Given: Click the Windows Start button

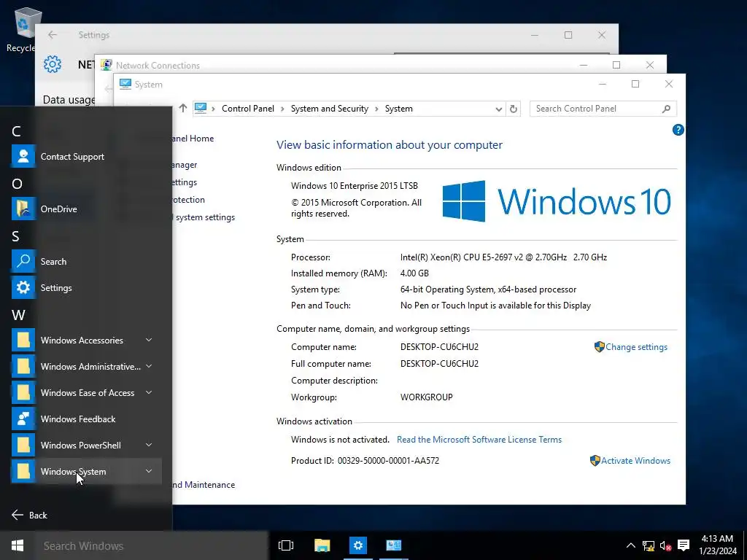Looking at the screenshot, I should 18,545.
